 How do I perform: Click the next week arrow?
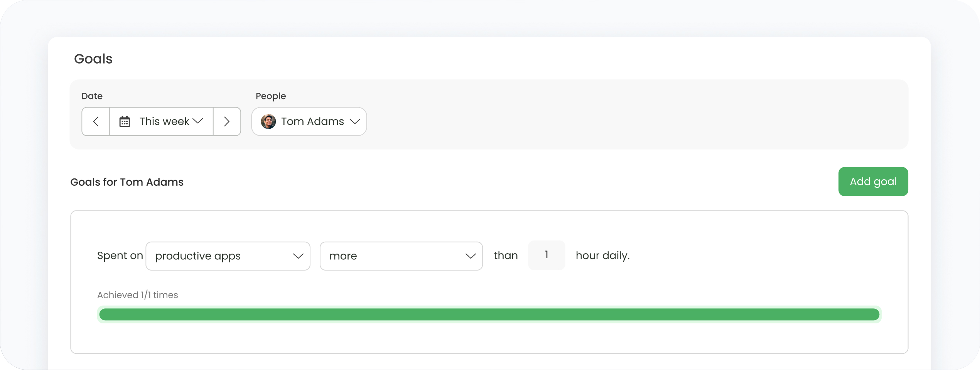coord(227,121)
